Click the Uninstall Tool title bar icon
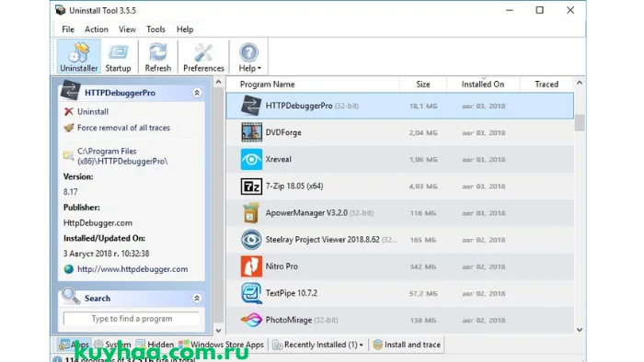Image resolution: width=644 pixels, height=362 pixels. tap(61, 10)
